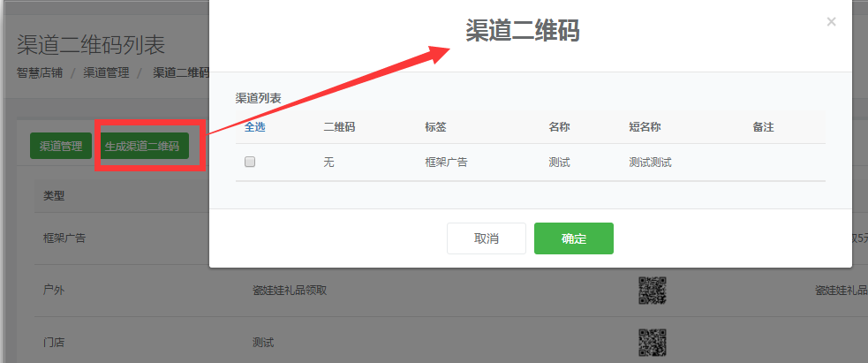Click the 二维码 column header
The width and height of the screenshot is (868, 363).
click(x=339, y=126)
